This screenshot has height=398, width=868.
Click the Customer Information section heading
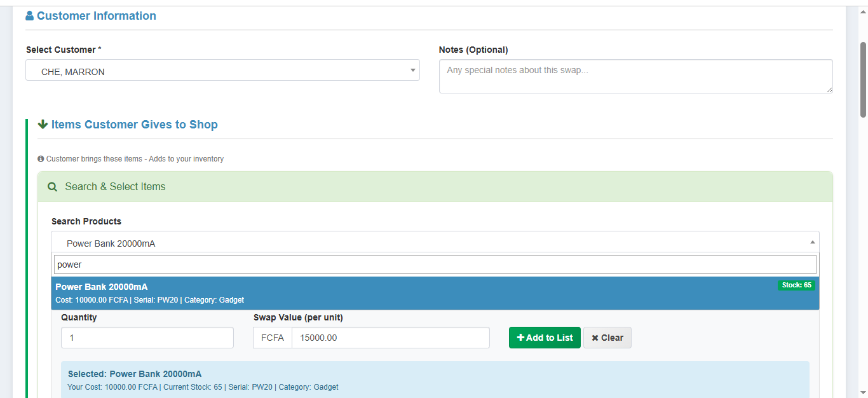[97, 15]
